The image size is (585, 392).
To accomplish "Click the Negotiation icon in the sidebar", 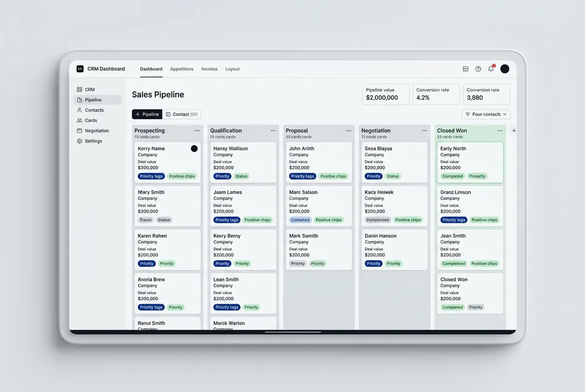I will (79, 131).
